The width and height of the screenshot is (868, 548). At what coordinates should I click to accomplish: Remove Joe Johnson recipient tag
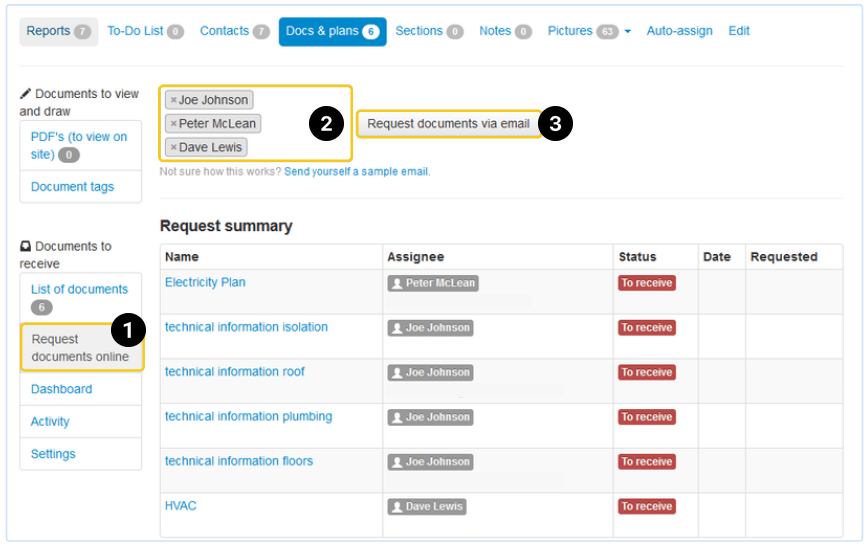(x=173, y=100)
